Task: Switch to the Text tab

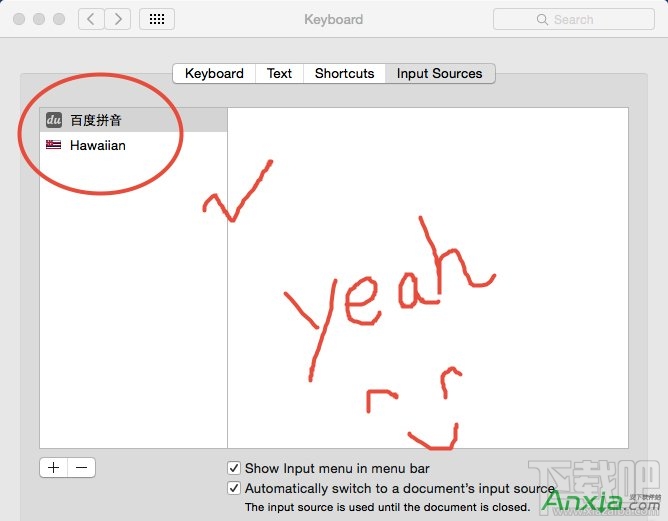Action: pyautogui.click(x=279, y=73)
